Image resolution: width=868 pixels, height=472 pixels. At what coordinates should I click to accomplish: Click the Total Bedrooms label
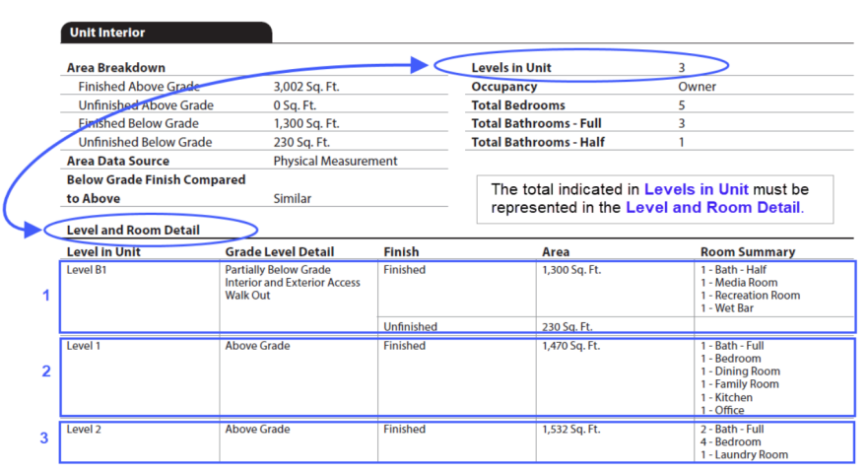click(x=518, y=105)
